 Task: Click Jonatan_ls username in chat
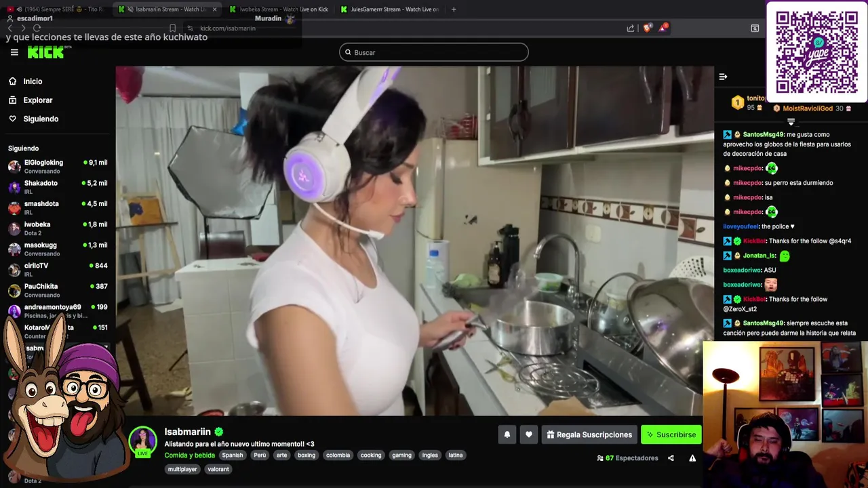(759, 256)
